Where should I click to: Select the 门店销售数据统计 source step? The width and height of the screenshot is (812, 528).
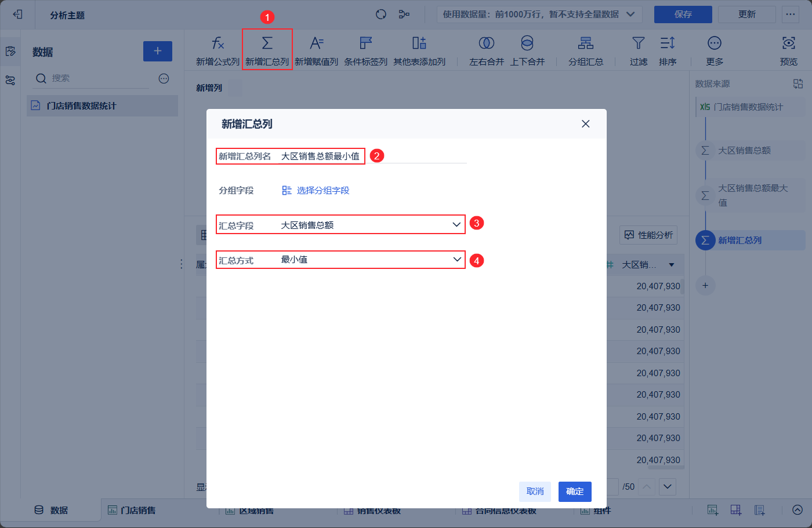[751, 107]
